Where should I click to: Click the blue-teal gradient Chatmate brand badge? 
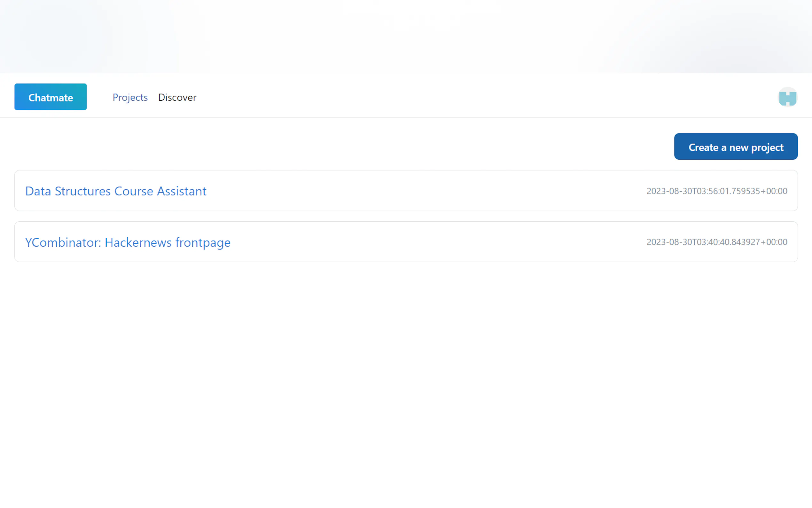pyautogui.click(x=51, y=97)
